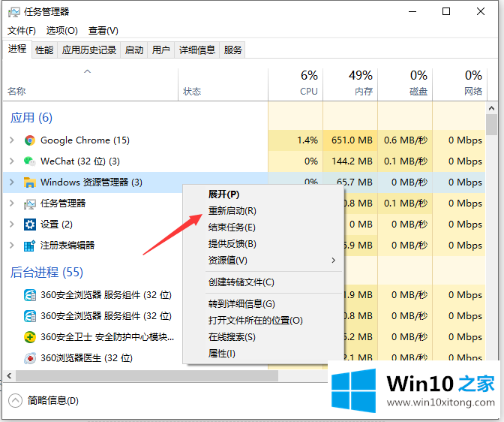Click the 简略信息(D) link
The image size is (504, 422).
(53, 401)
